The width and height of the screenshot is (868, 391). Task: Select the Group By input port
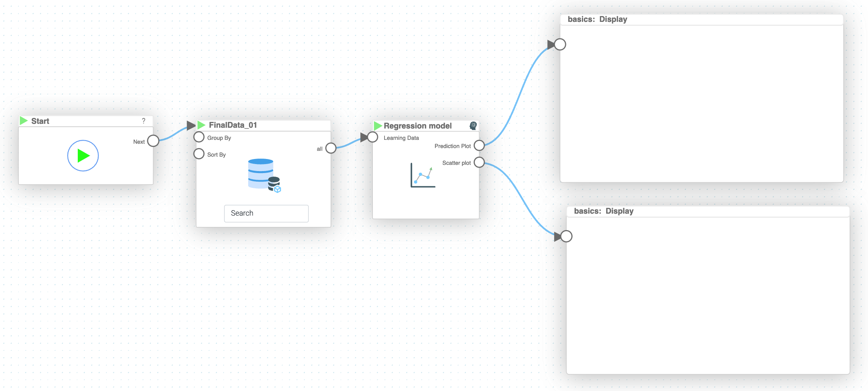[x=199, y=137]
